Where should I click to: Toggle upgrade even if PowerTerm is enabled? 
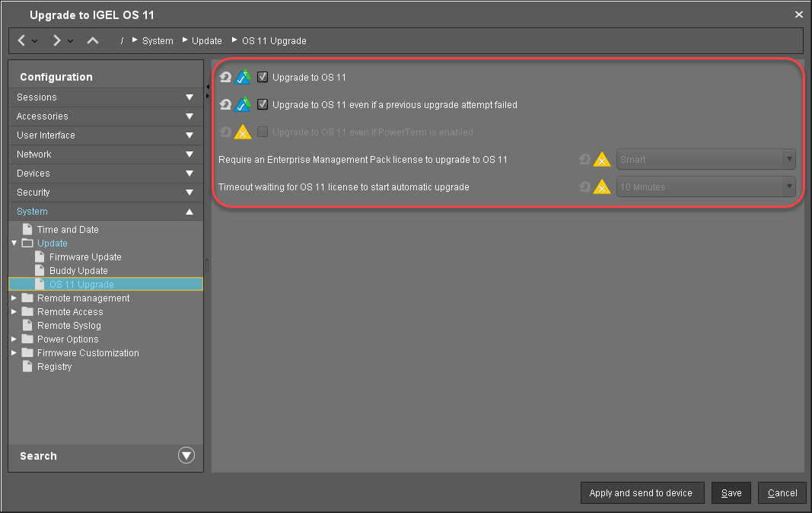pos(263,132)
